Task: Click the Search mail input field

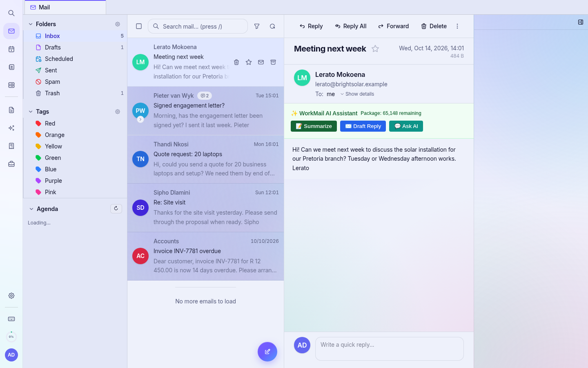Action: tap(198, 26)
